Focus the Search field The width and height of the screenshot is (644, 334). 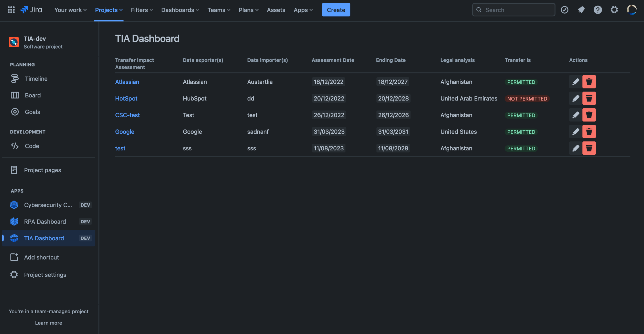514,10
